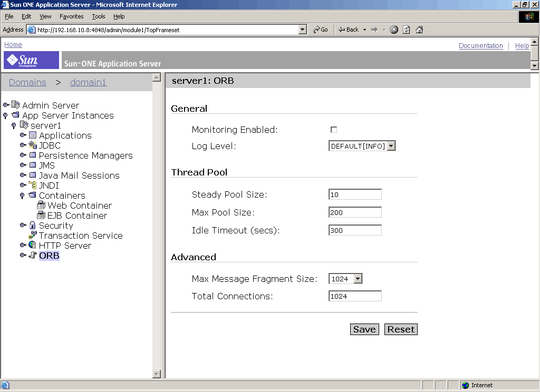Click the Total Connections field
540x392 pixels.
(x=355, y=296)
